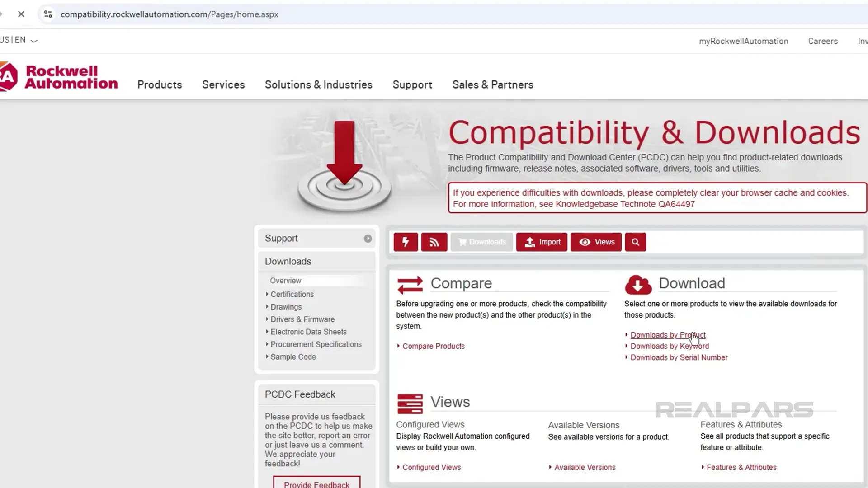Click the browser URL address field

click(452, 14)
